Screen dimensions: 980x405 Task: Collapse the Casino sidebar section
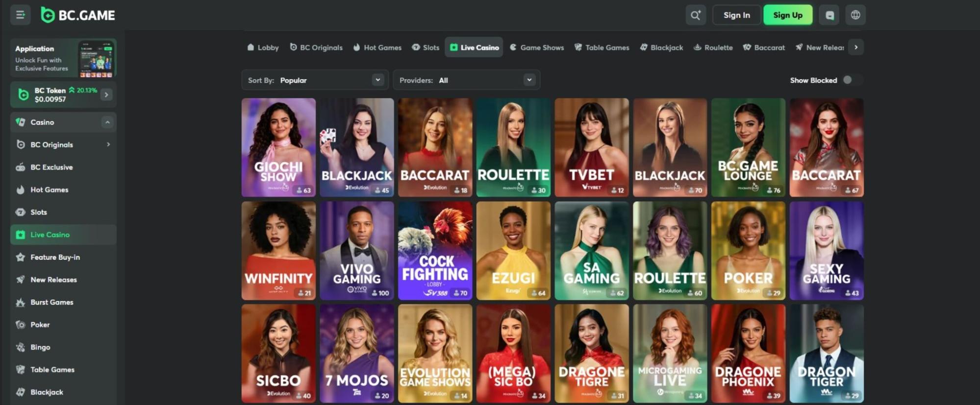coord(107,122)
